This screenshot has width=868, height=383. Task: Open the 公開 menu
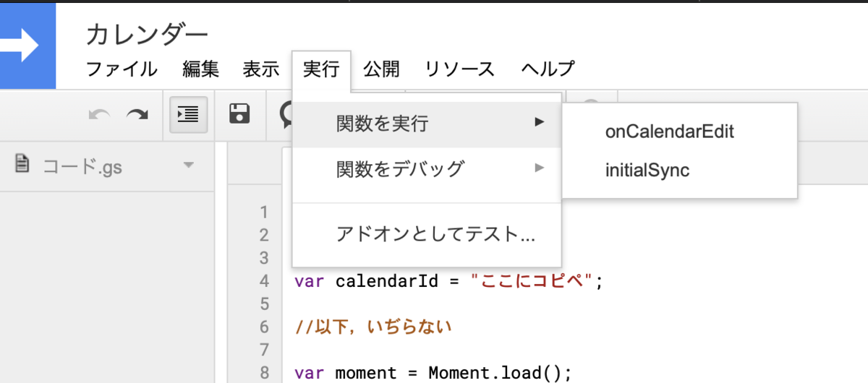pyautogui.click(x=381, y=69)
